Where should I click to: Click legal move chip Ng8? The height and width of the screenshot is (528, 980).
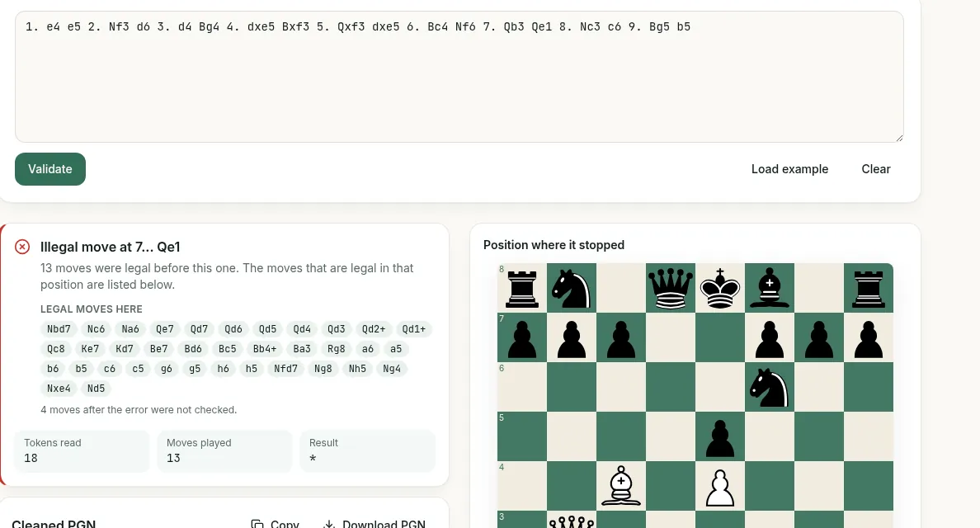point(323,369)
